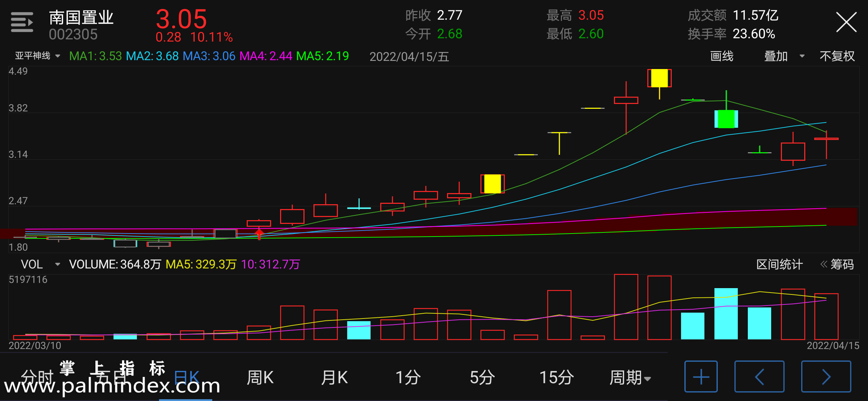Click the MA3: 3.06 legend value
This screenshot has height=401, width=868.
point(209,56)
